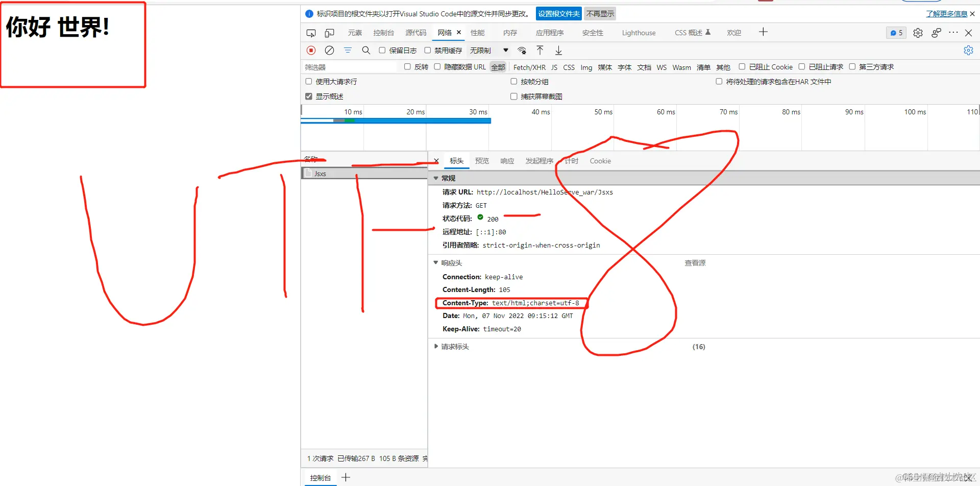Collapse the 常规 section
The width and height of the screenshot is (980, 486).
[436, 178]
